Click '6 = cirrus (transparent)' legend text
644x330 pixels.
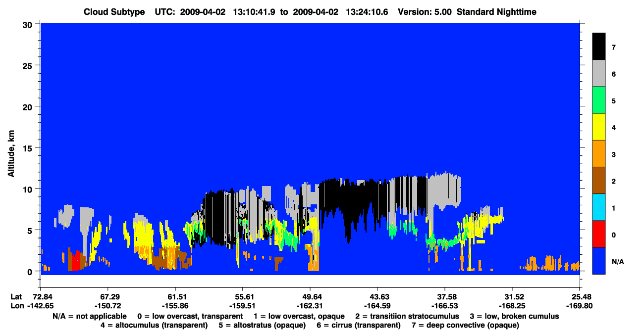(358, 325)
